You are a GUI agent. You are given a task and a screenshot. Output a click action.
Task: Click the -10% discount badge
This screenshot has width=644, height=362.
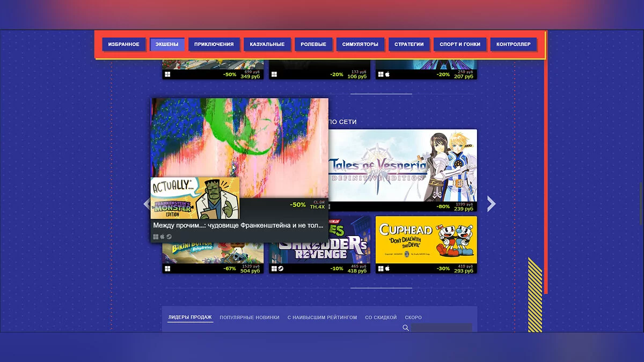[336, 269]
